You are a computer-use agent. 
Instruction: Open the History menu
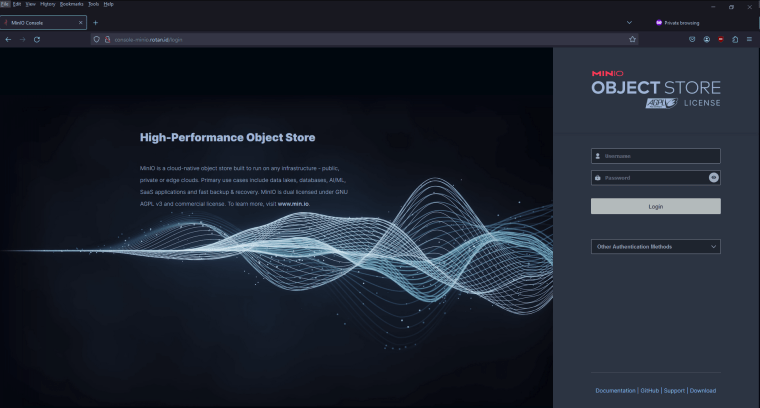coord(48,4)
